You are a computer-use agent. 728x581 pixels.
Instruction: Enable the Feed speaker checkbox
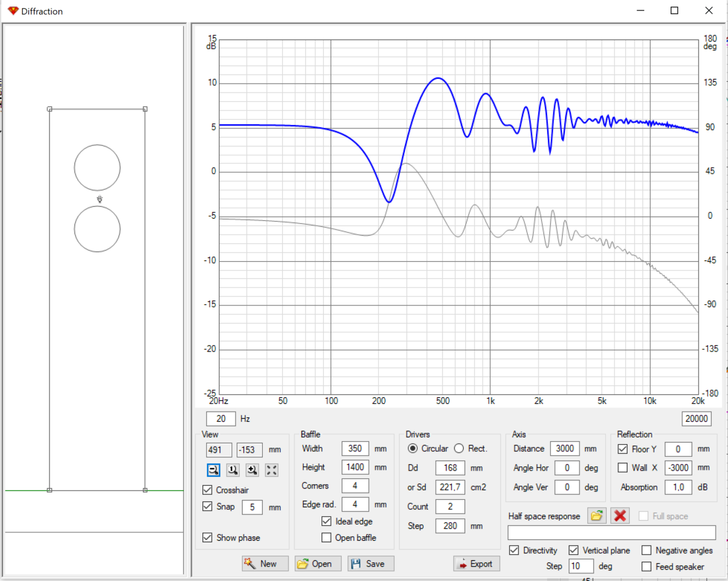coord(647,566)
